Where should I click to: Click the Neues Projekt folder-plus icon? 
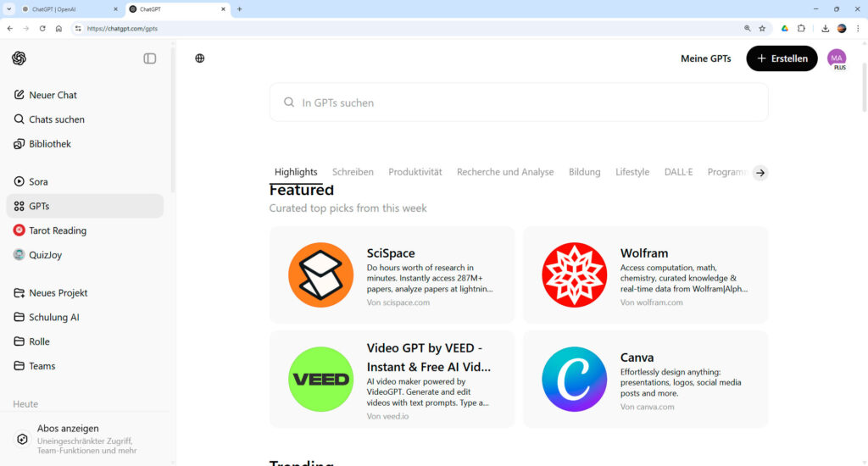pos(19,293)
